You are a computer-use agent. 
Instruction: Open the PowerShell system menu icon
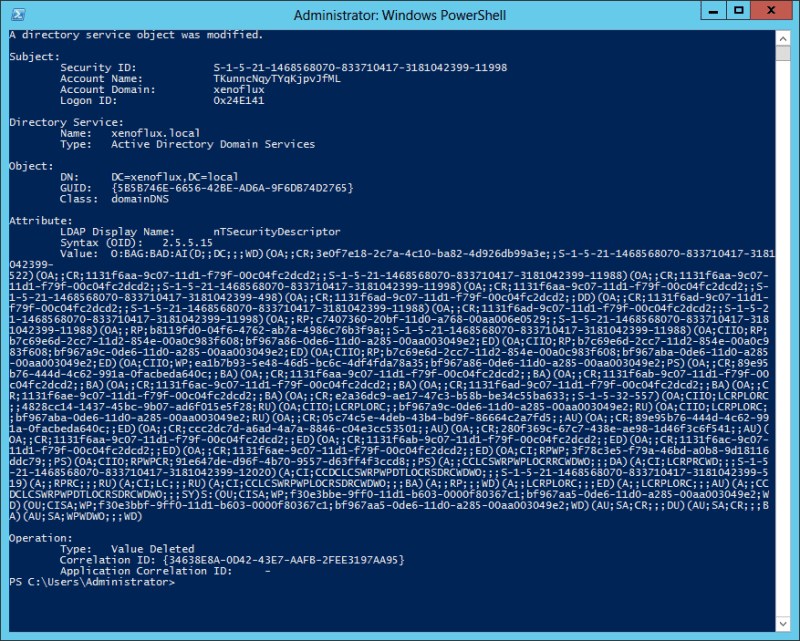pos(18,14)
